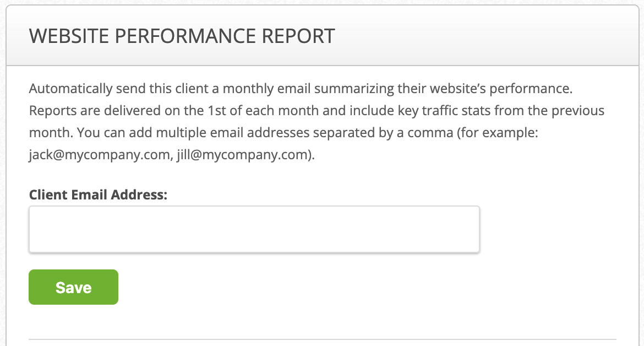Click the border of the email input field
Image resolution: width=644 pixels, height=346 pixels.
[x=254, y=207]
